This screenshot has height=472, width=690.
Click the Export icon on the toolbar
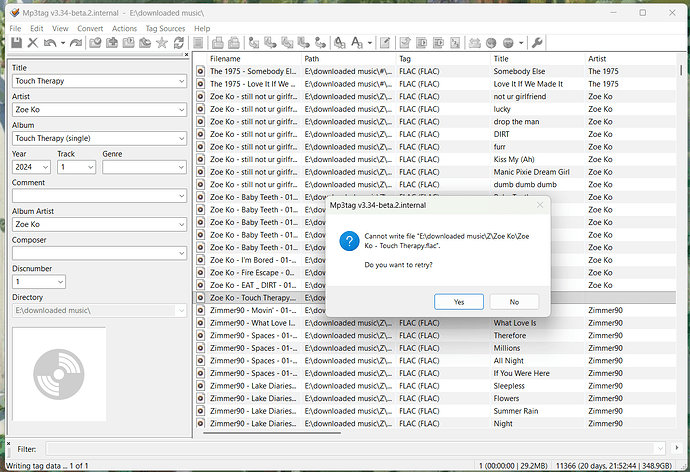(x=405, y=43)
